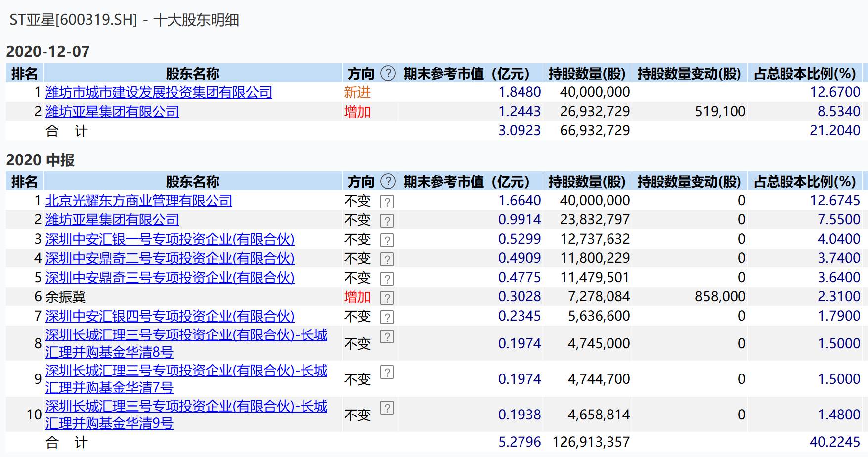
Task: Open 长城汇理并购基金华清7号 link
Action: [x=186, y=379]
